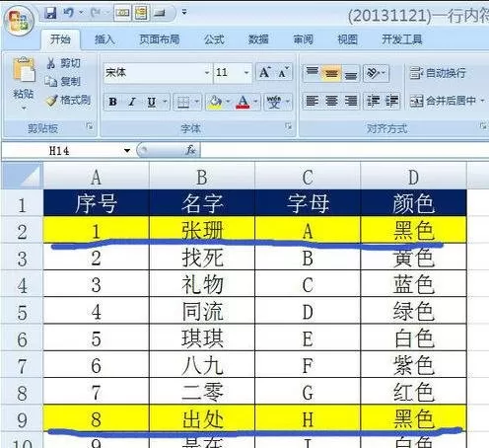
Task: Customize the quick access toolbar dropdown
Action: 184,13
